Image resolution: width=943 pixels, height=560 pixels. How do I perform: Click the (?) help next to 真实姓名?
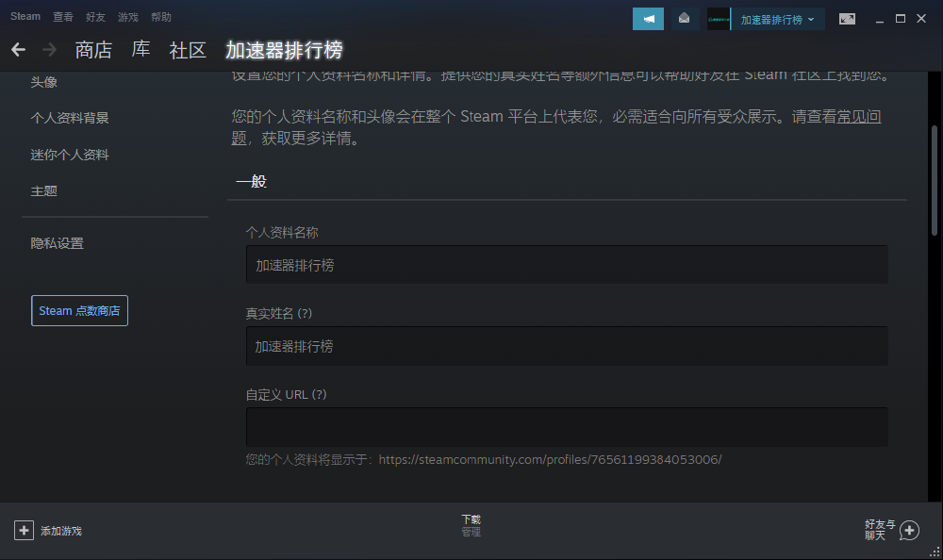(305, 313)
